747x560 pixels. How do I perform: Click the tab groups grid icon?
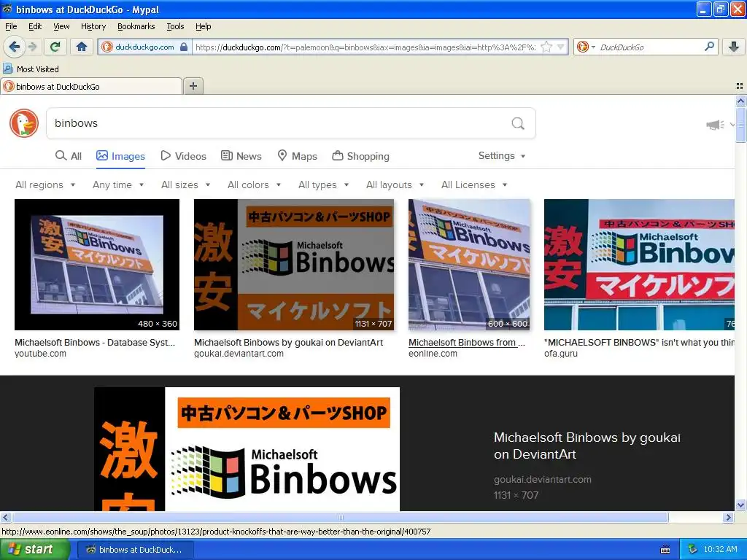click(x=740, y=86)
